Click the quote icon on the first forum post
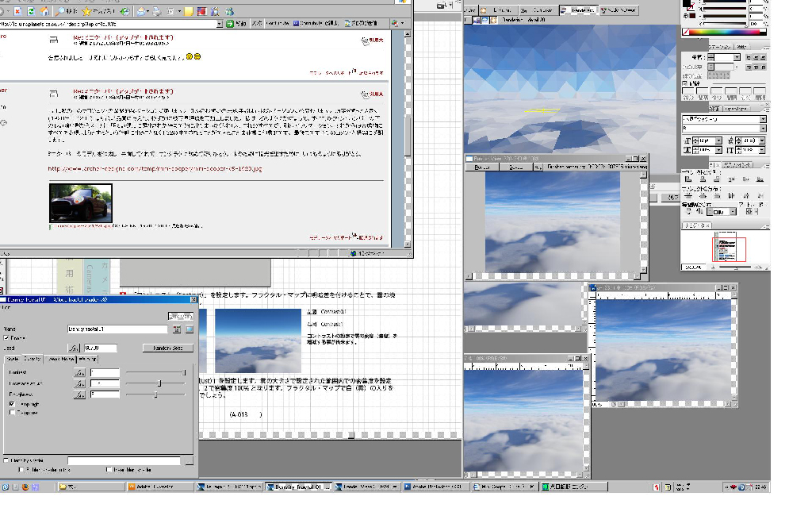The image size is (812, 508). point(365,40)
